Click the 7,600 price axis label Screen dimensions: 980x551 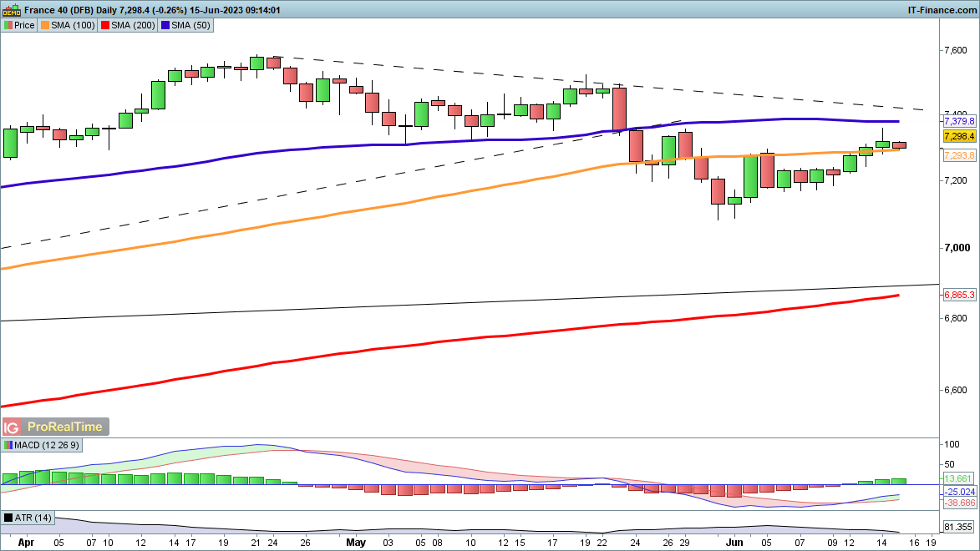pyautogui.click(x=955, y=51)
